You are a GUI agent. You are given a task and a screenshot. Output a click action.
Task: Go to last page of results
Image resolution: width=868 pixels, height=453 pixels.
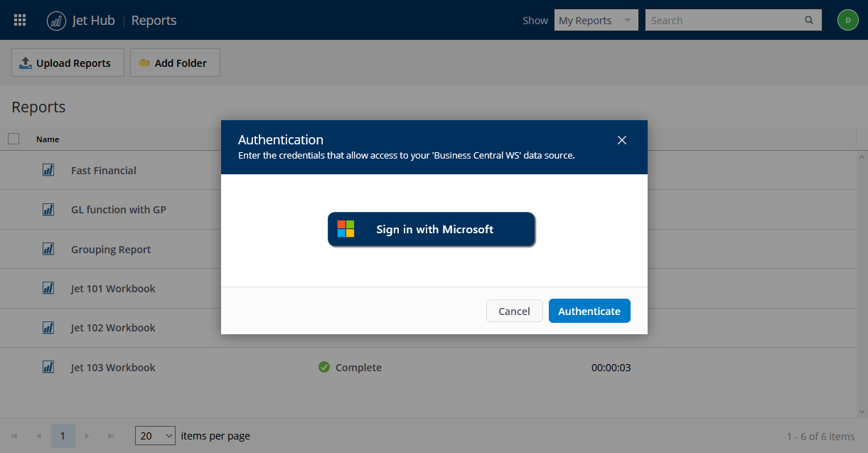(111, 436)
